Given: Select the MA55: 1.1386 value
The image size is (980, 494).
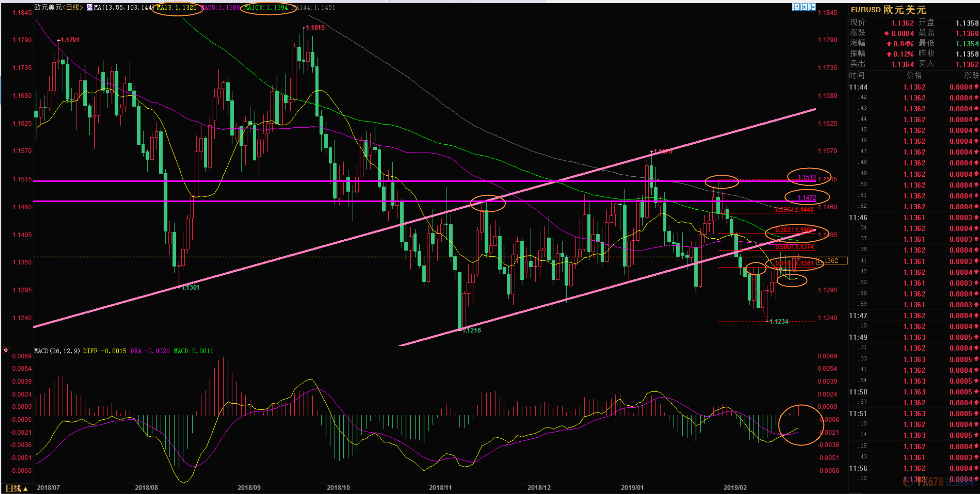Looking at the screenshot, I should pyautogui.click(x=220, y=7).
